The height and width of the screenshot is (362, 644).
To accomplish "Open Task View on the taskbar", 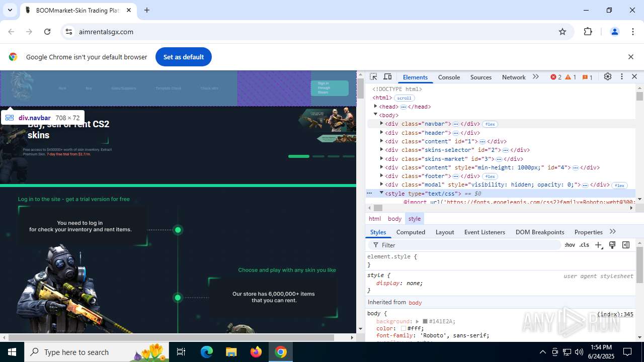I will tap(181, 352).
